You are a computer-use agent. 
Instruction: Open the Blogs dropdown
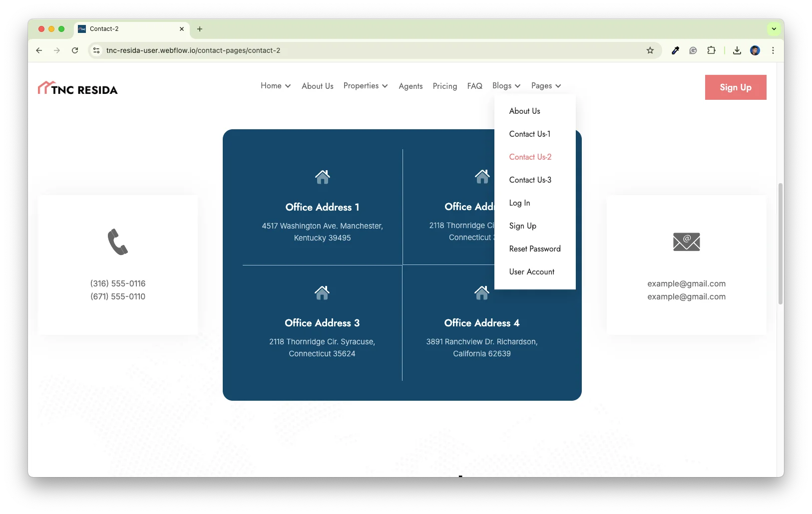tap(506, 86)
